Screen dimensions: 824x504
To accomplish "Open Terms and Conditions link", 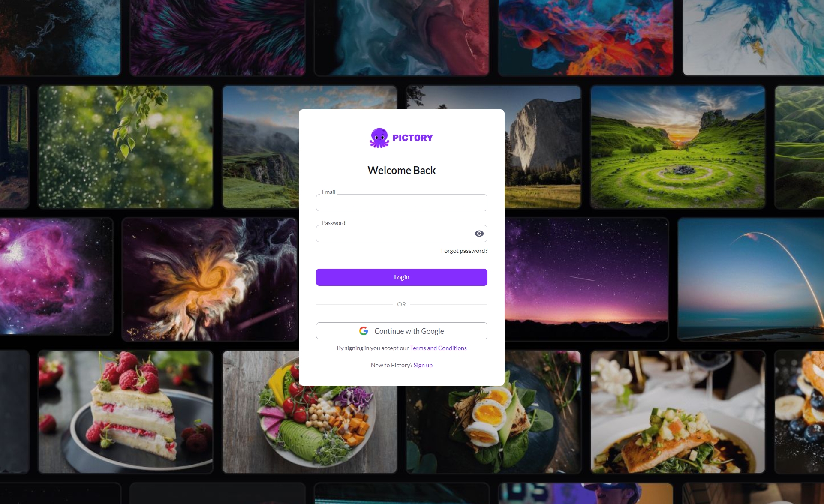I will tap(439, 348).
